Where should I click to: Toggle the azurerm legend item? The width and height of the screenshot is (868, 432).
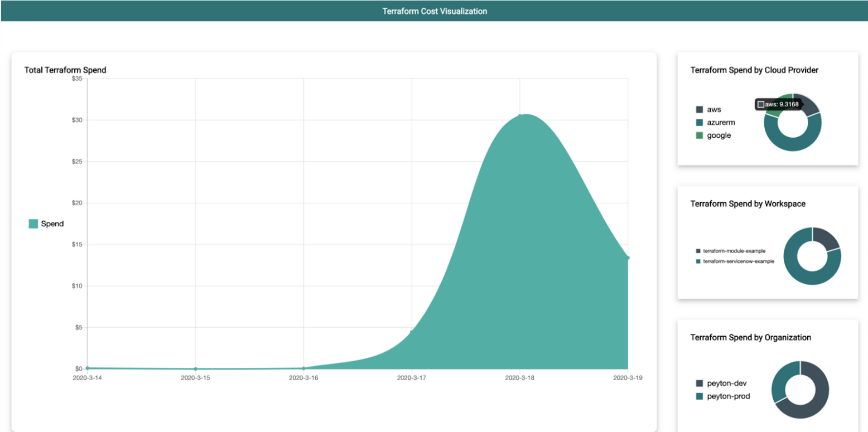tap(715, 123)
